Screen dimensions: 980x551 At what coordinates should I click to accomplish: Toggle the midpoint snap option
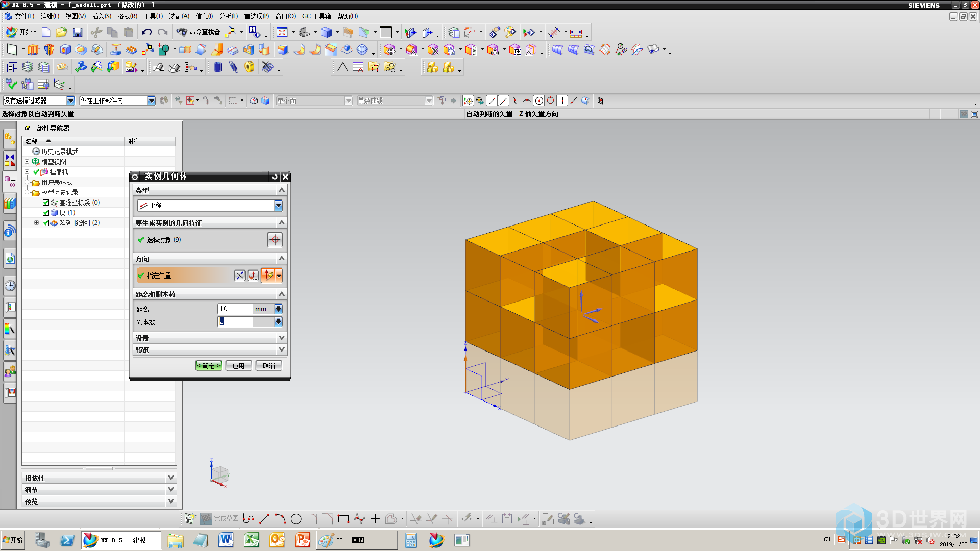pos(503,101)
